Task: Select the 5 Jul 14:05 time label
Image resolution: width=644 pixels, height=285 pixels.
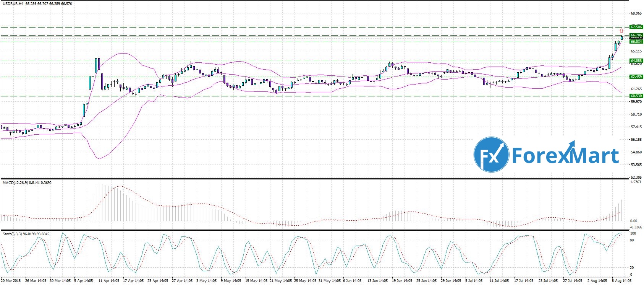Action: coord(473,281)
